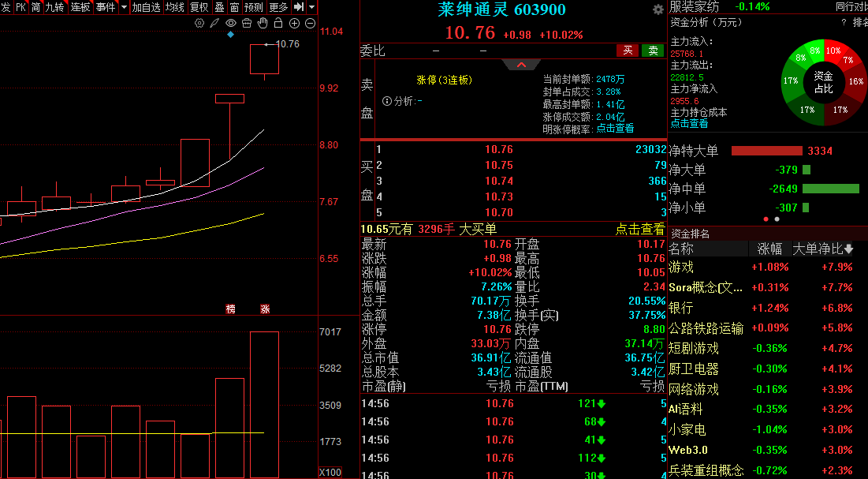Click the 涨 marker under the latest candle
The image size is (868, 479).
(265, 309)
